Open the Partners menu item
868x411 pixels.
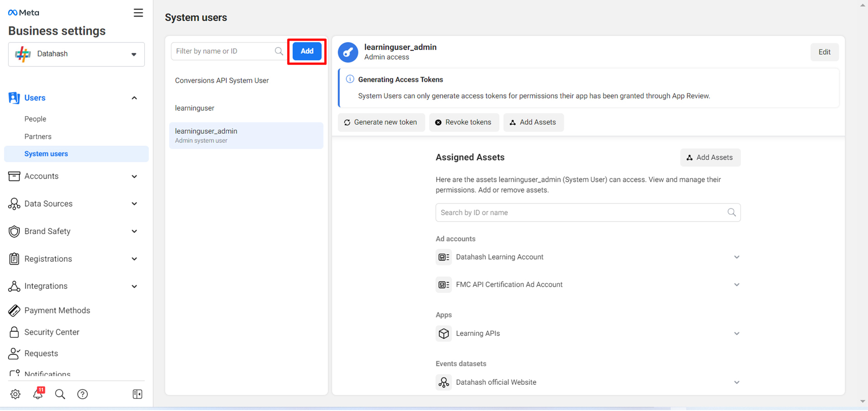38,137
